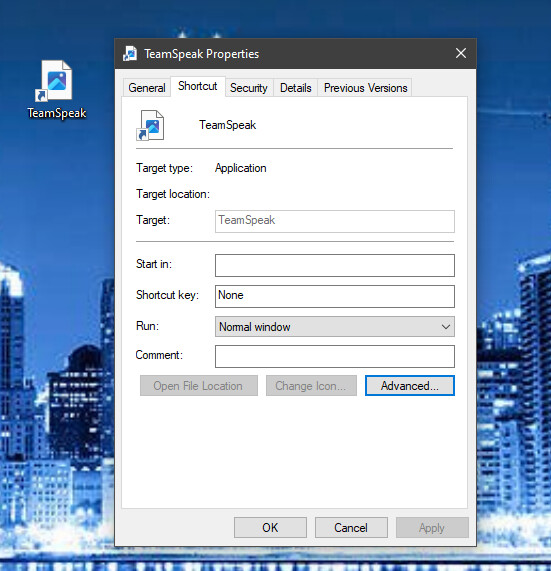This screenshot has height=571, width=551.
Task: Click the Target type label
Action: (x=164, y=168)
